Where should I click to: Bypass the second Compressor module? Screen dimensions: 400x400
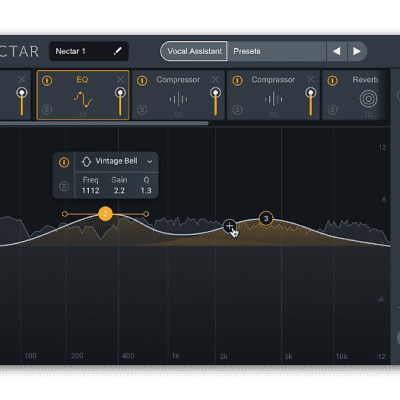coord(237,80)
